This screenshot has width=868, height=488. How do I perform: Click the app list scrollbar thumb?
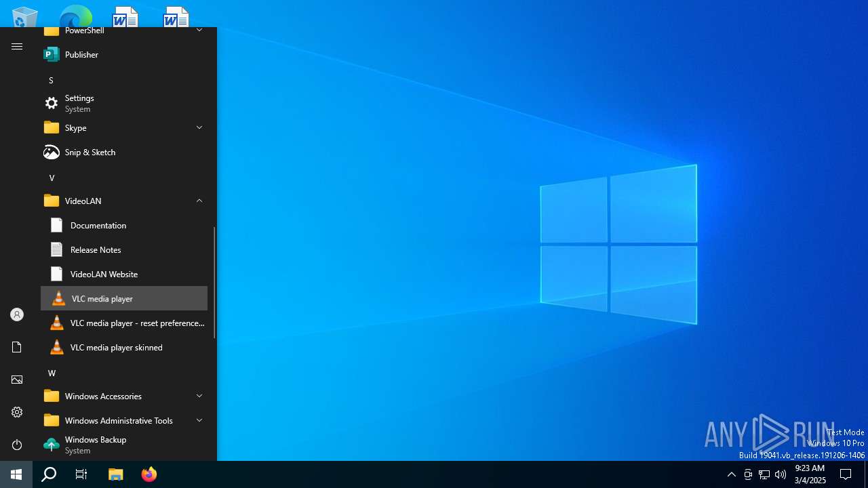[x=214, y=283]
